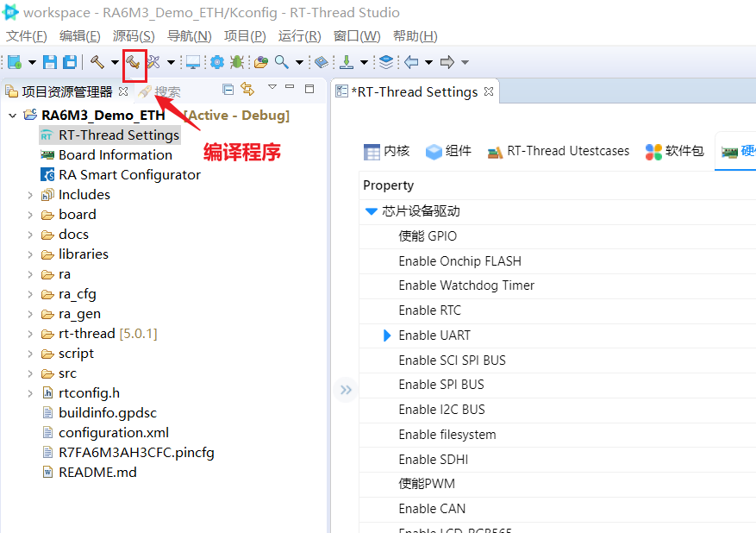Open the 文件(F) menu

pos(27,36)
